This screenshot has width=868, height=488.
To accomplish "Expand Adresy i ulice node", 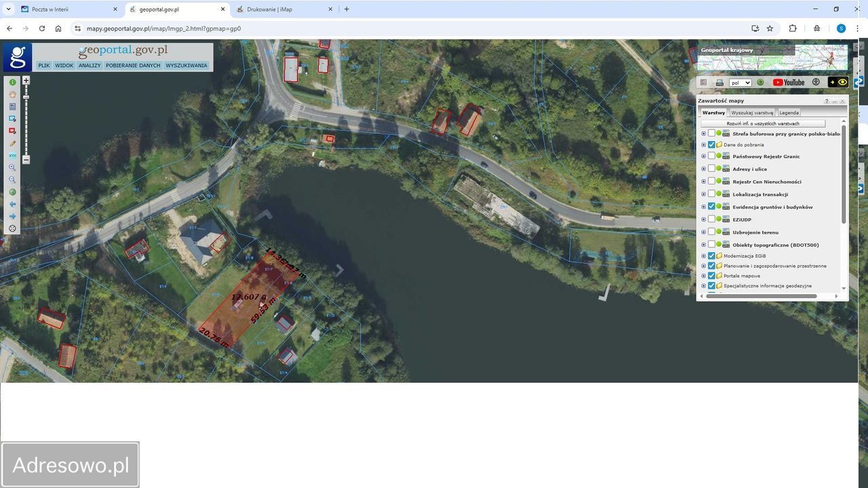I will point(704,169).
